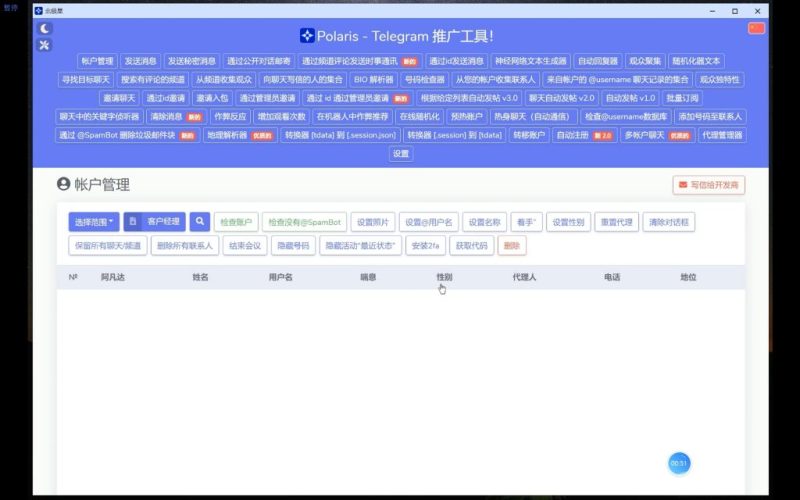Open the 帐户管理 menu item
Viewport: 800px width, 500px height.
tap(97, 61)
